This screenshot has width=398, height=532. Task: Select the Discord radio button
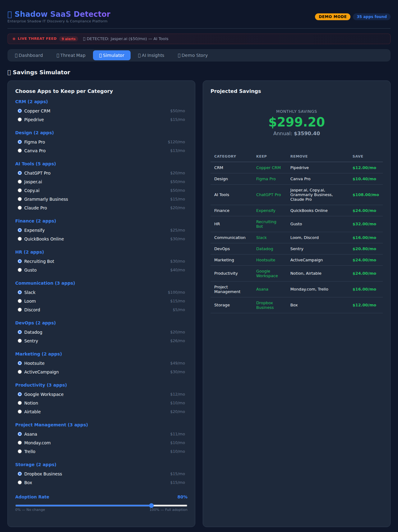20,310
